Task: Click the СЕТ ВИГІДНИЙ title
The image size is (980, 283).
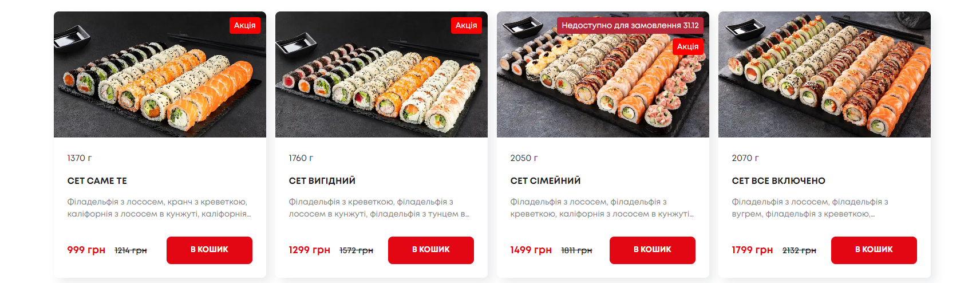Action: tap(322, 181)
